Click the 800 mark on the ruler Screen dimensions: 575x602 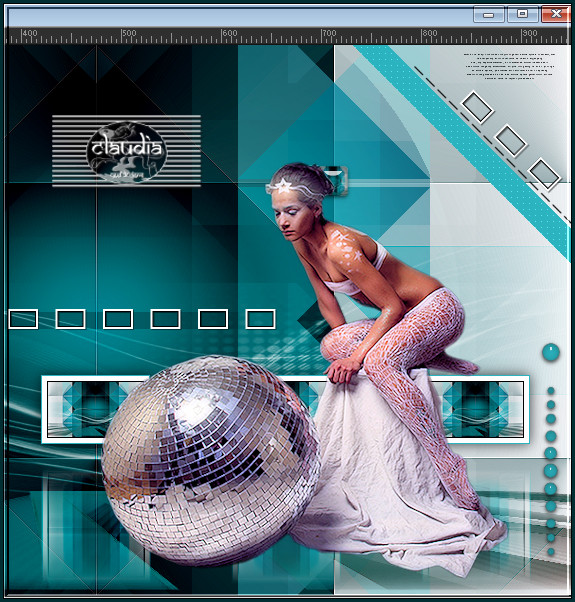coord(429,33)
